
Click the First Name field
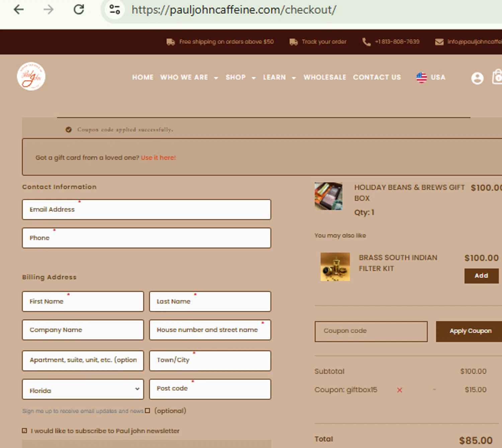pyautogui.click(x=83, y=302)
